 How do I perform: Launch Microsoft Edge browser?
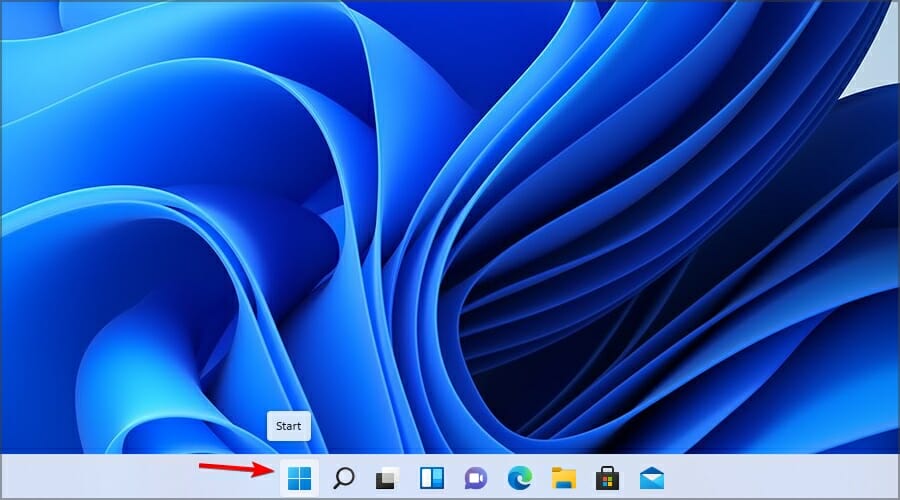click(519, 478)
